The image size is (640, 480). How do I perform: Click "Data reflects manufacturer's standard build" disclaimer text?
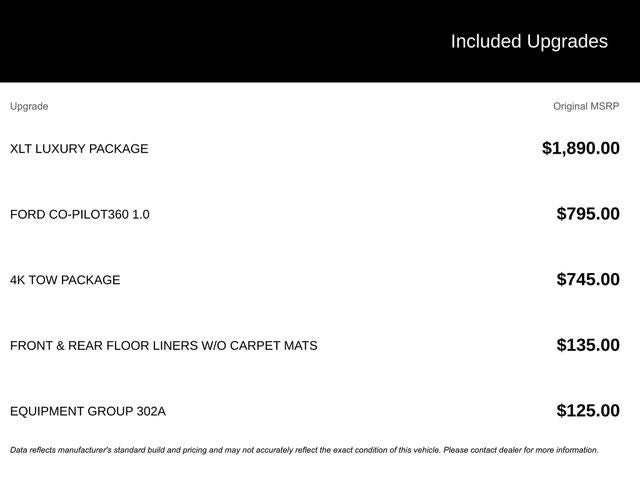pyautogui.click(x=98, y=450)
